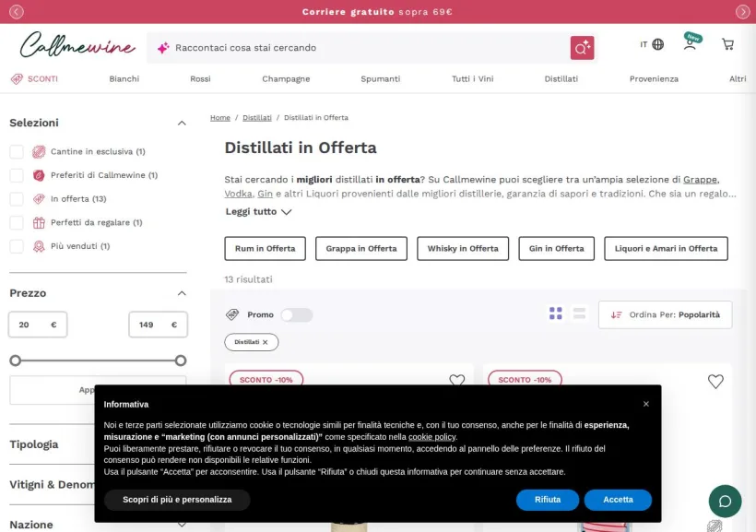Click the Perfetti da regalare gift icon
The height and width of the screenshot is (532, 756).
(x=39, y=222)
